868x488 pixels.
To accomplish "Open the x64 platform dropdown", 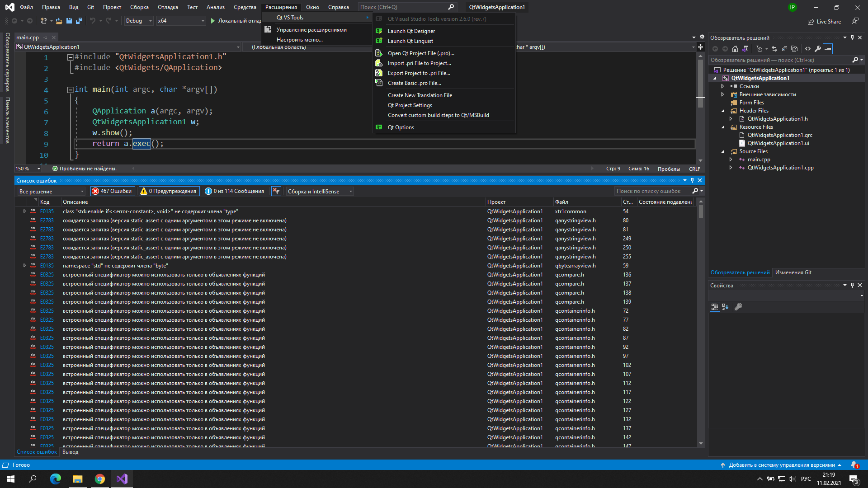I will (x=181, y=21).
